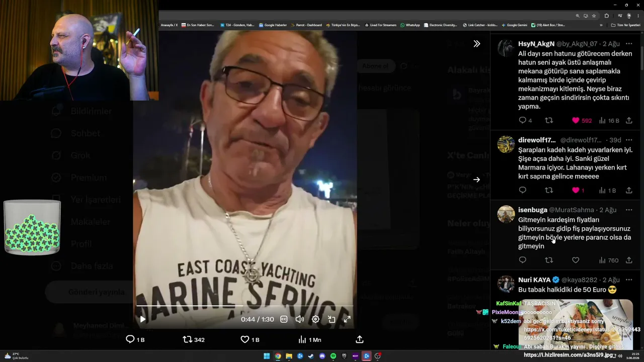The height and width of the screenshot is (362, 644).
Task: Open Chrome from the taskbar
Action: pyautogui.click(x=278, y=356)
